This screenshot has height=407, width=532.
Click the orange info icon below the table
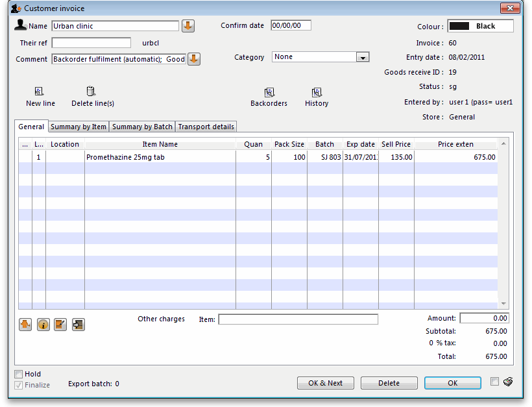tap(43, 325)
